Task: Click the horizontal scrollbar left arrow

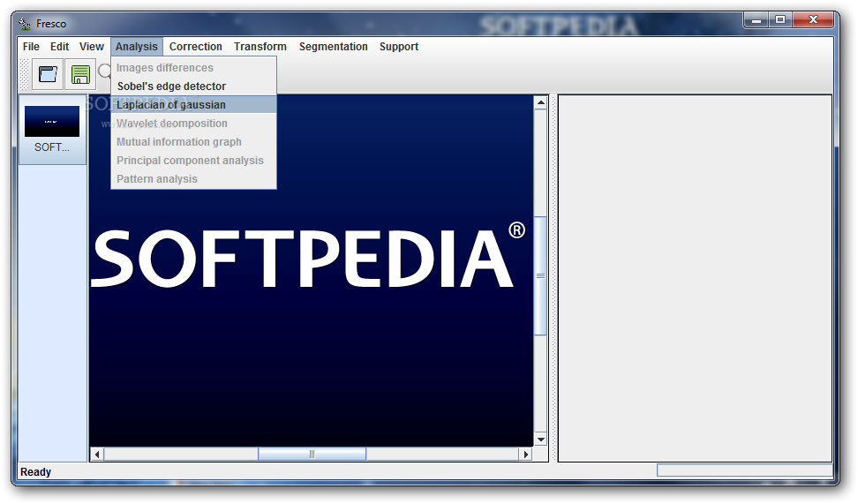Action: tap(97, 455)
